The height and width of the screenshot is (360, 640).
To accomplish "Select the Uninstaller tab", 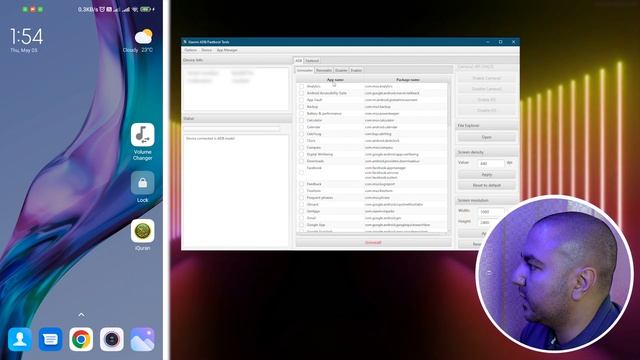I will (x=304, y=70).
